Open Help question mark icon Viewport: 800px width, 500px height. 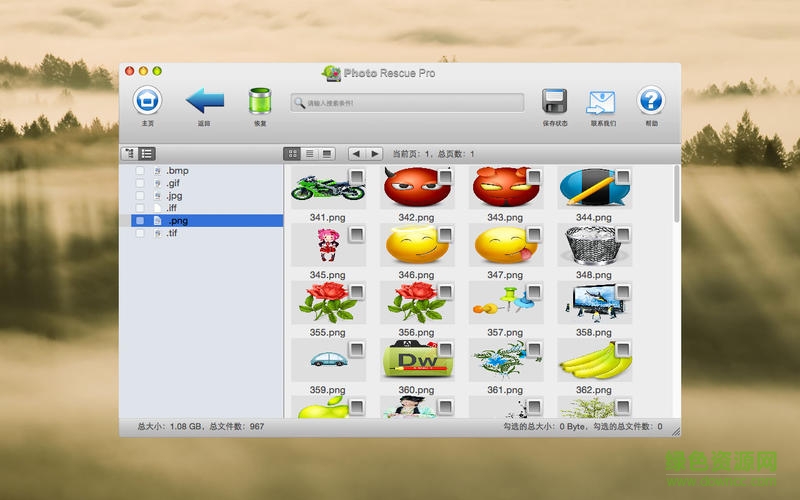(x=651, y=100)
